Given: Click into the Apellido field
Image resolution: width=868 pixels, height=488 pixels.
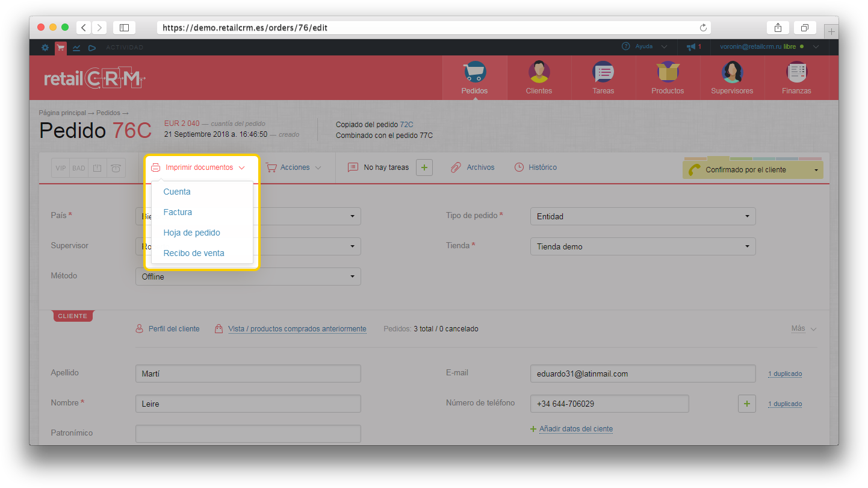Looking at the screenshot, I should 248,374.
